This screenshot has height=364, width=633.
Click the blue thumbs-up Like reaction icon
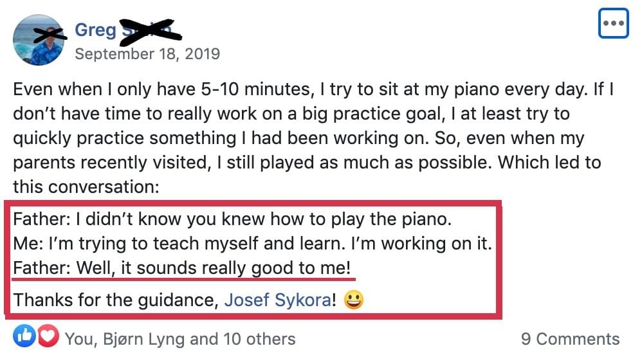pyautogui.click(x=24, y=336)
